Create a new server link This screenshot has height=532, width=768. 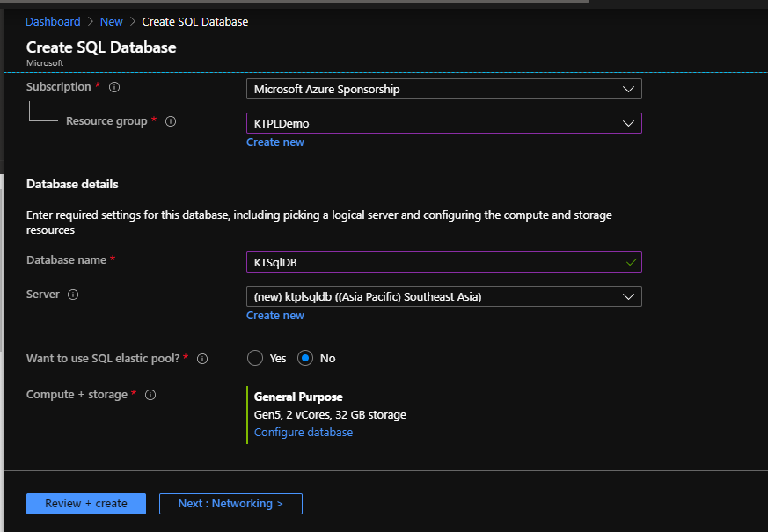(x=275, y=316)
